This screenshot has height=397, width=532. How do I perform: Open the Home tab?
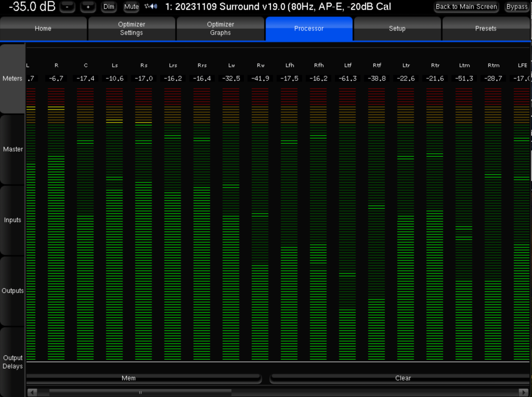click(43, 28)
